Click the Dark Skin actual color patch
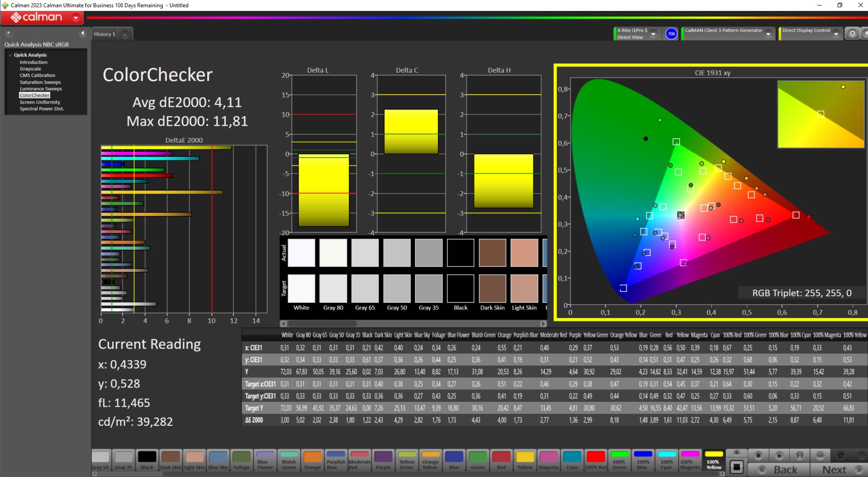 [x=492, y=253]
